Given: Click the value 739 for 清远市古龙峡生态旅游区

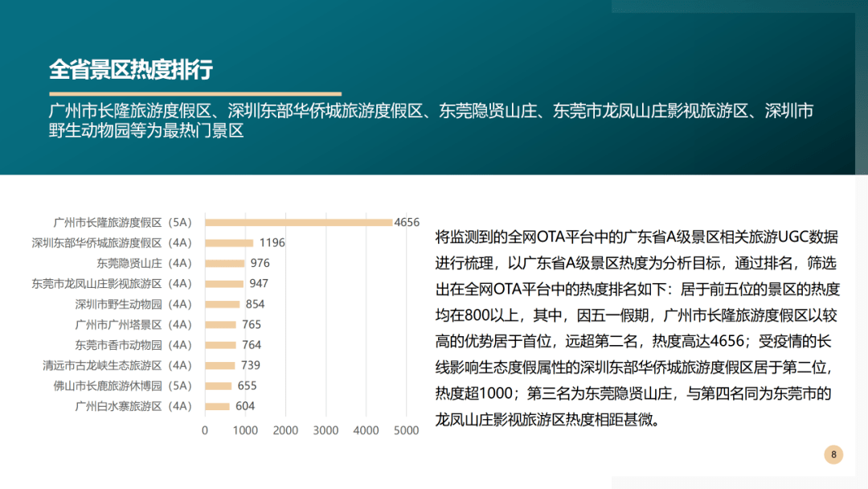Looking at the screenshot, I should tap(252, 365).
